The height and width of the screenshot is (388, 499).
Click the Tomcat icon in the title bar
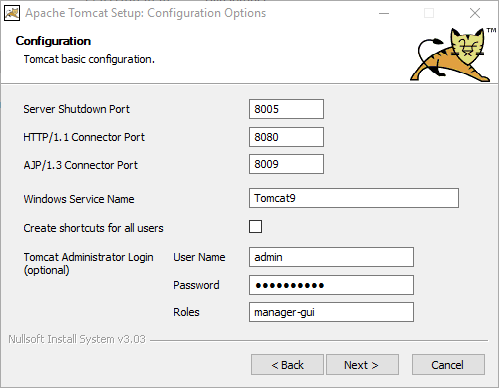pyautogui.click(x=12, y=13)
